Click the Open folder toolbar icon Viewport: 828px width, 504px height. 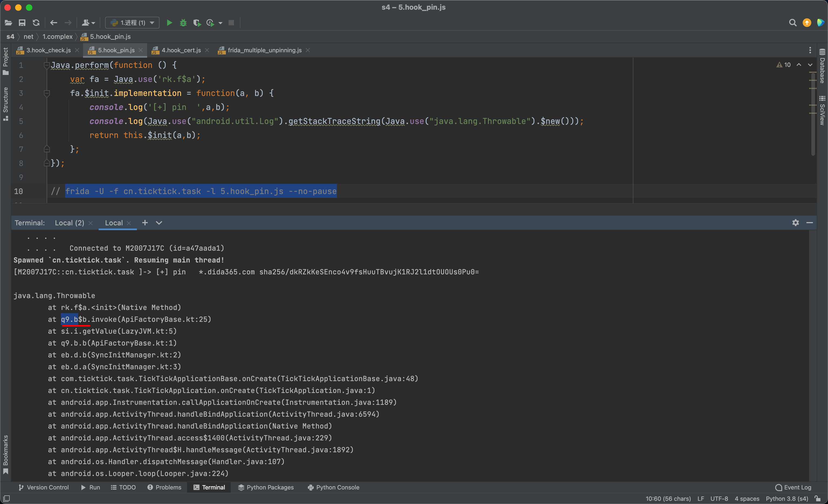point(8,23)
